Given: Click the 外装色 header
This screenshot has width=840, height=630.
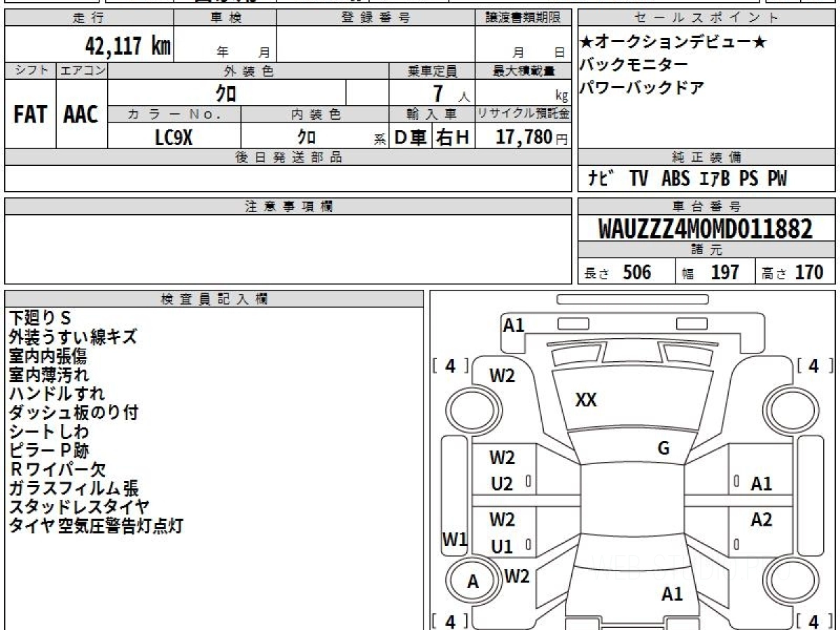Looking at the screenshot, I should (248, 71).
